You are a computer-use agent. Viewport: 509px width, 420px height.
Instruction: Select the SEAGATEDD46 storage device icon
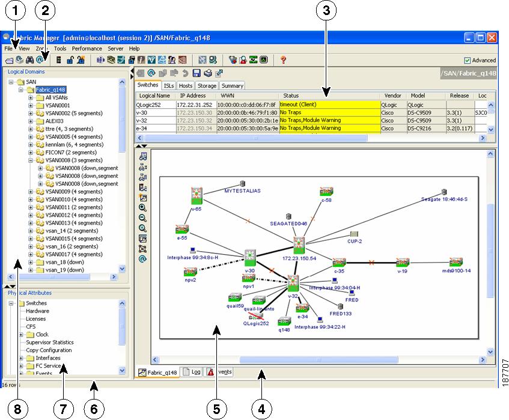pos(288,216)
